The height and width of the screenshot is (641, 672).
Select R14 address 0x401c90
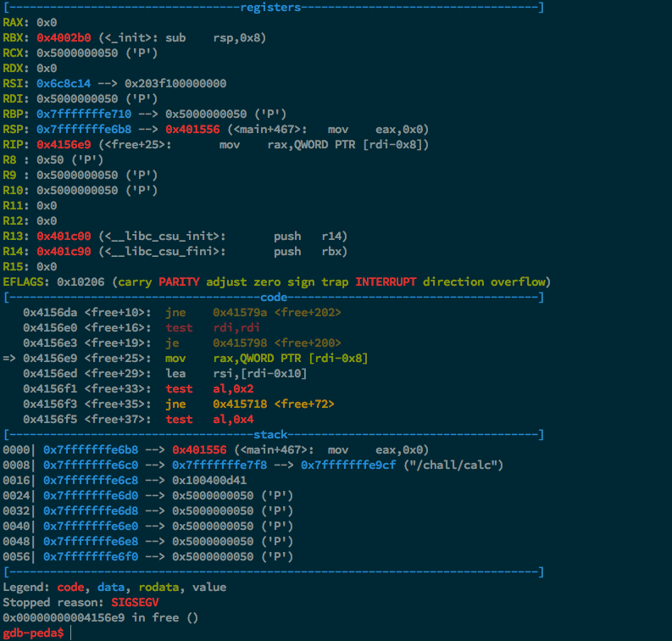[64, 251]
